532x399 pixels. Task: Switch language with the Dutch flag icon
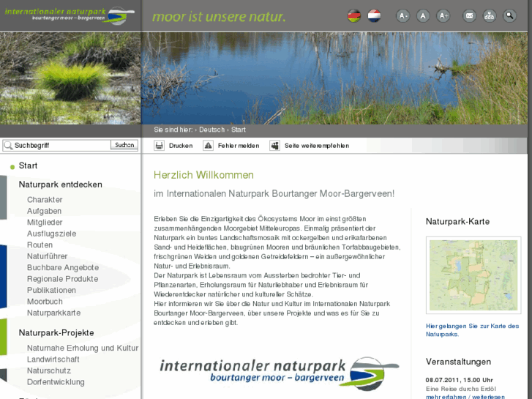click(374, 16)
